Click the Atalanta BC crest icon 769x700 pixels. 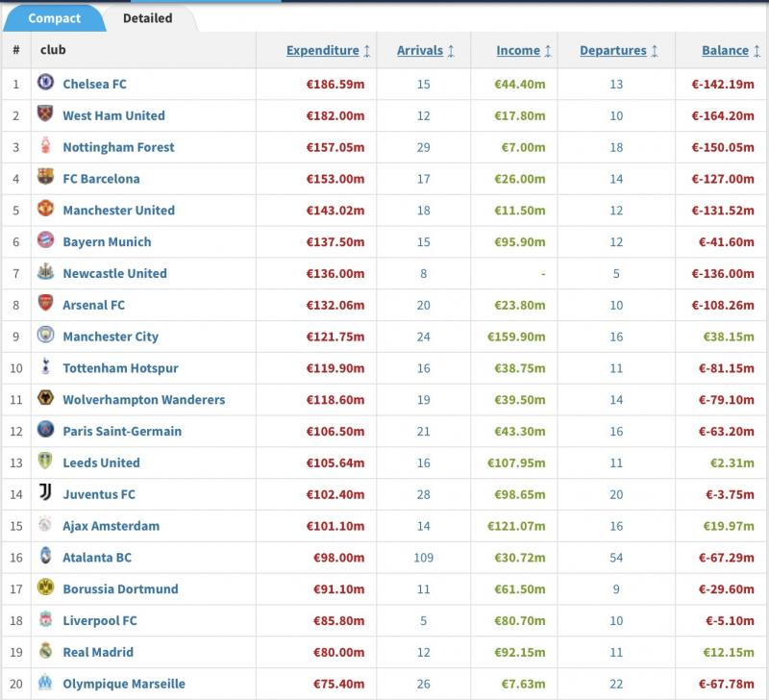point(45,555)
